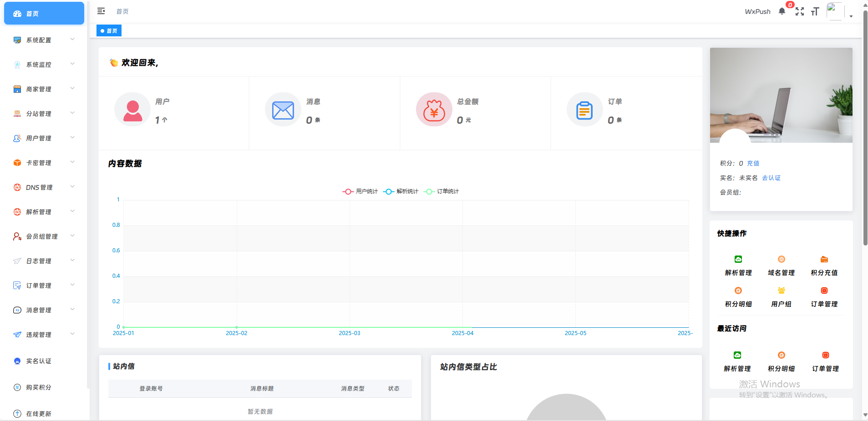Click the 充值 recharge link
868x421 pixels.
pyautogui.click(x=753, y=163)
